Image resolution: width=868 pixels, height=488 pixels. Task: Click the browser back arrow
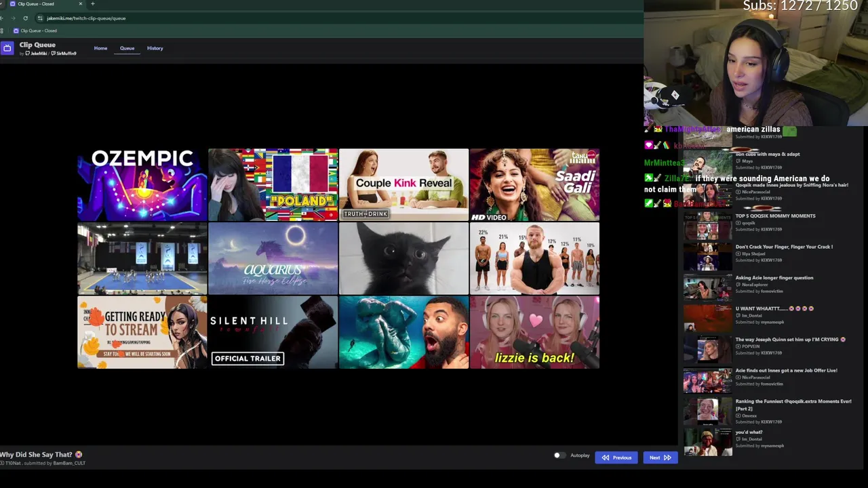coord(2,18)
